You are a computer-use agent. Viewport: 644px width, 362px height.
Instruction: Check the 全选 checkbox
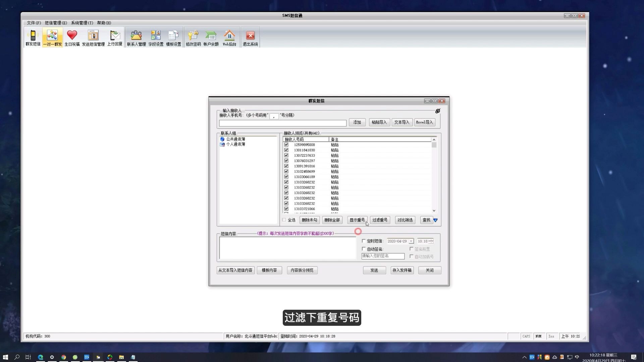tap(284, 220)
